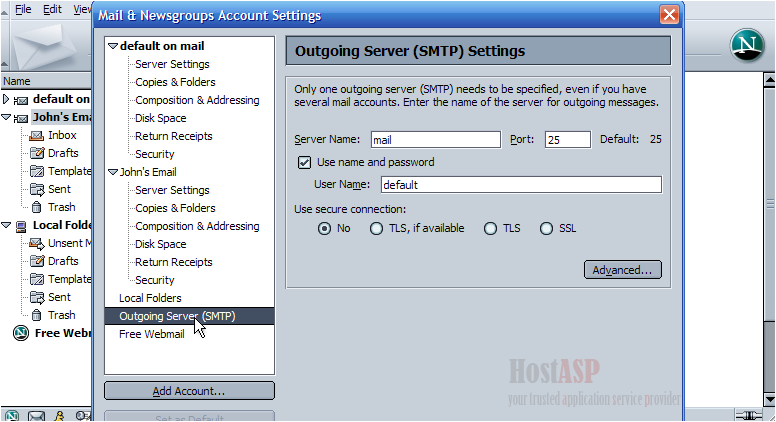This screenshot has width=776, height=422.
Task: Select Disk Space under default on mail
Action: [x=161, y=118]
